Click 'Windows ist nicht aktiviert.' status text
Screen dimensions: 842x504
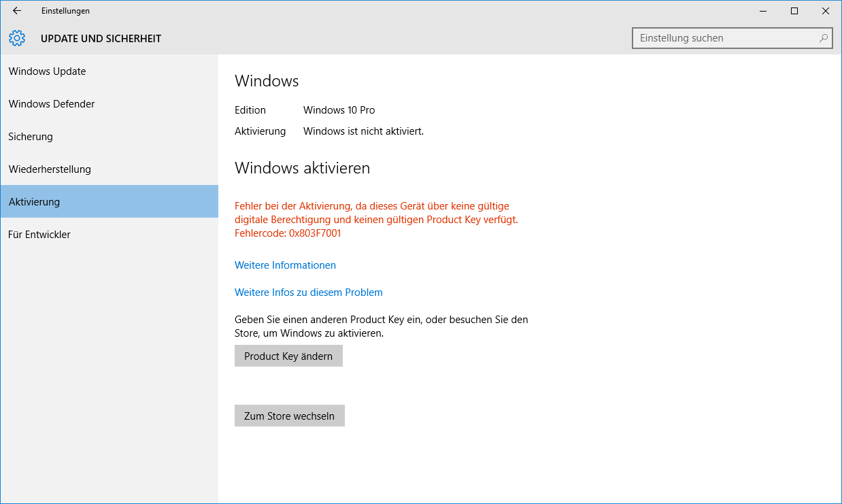click(x=364, y=131)
